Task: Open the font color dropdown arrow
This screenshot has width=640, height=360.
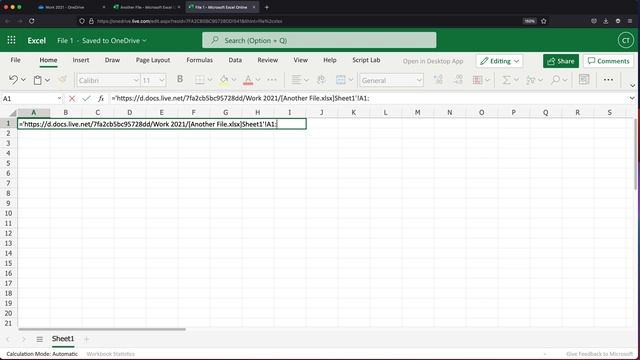Action: tap(258, 80)
